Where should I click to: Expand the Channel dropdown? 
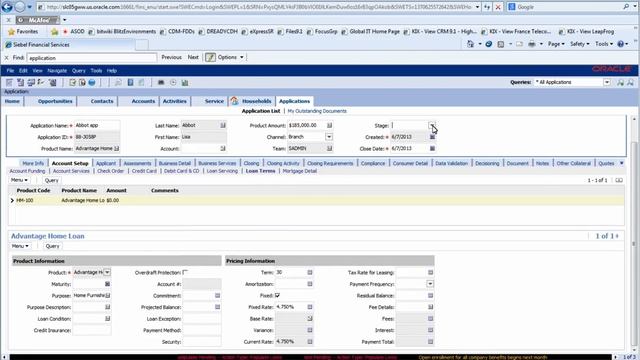pos(329,137)
